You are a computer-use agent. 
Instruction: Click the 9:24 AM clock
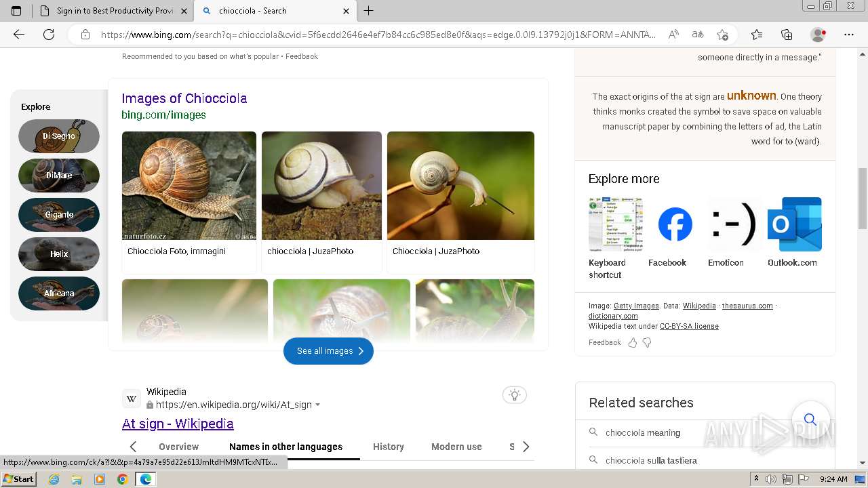pyautogui.click(x=833, y=479)
